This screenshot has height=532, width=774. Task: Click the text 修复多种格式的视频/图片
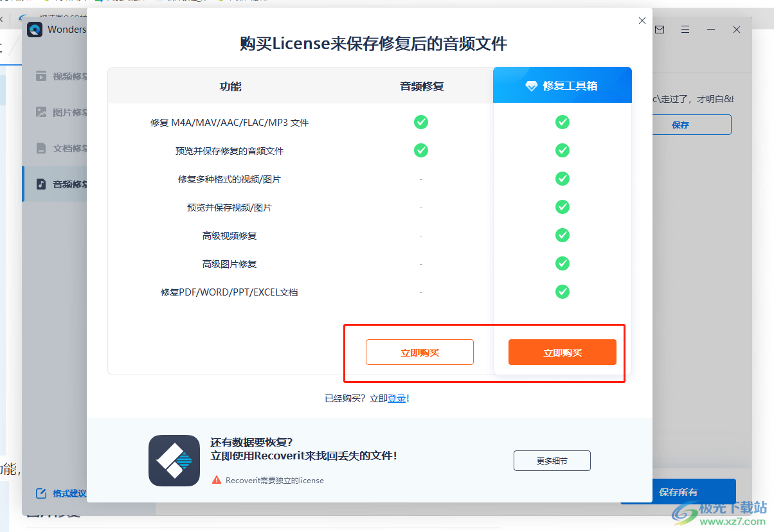point(230,179)
